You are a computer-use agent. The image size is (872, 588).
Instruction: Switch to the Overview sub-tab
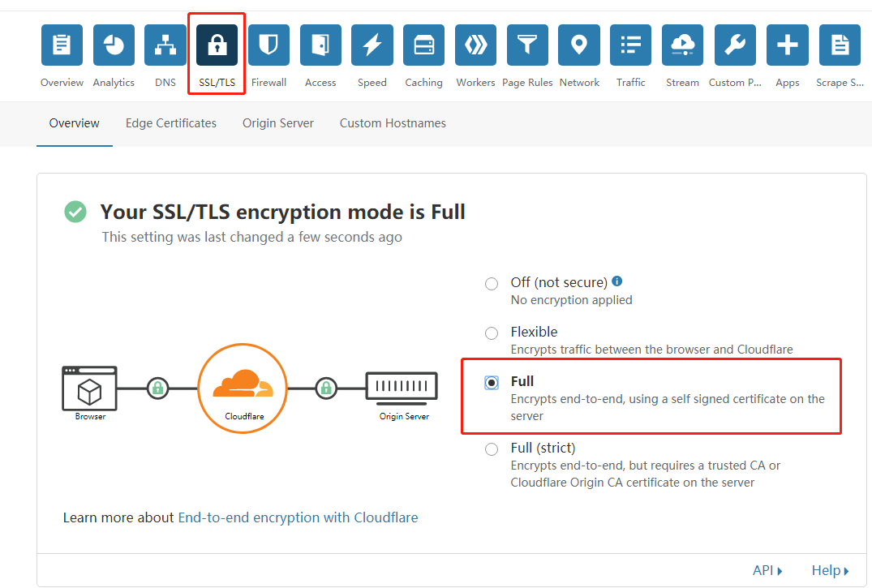(75, 123)
